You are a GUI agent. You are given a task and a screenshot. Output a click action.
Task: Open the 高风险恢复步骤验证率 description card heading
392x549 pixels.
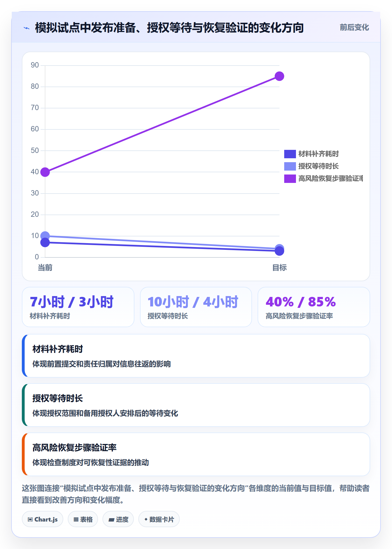(74, 448)
